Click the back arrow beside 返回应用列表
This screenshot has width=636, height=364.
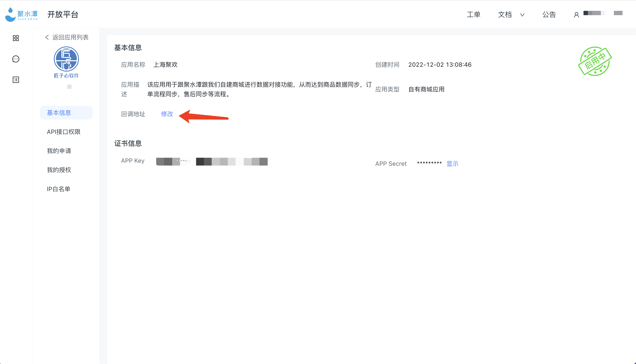pyautogui.click(x=47, y=37)
